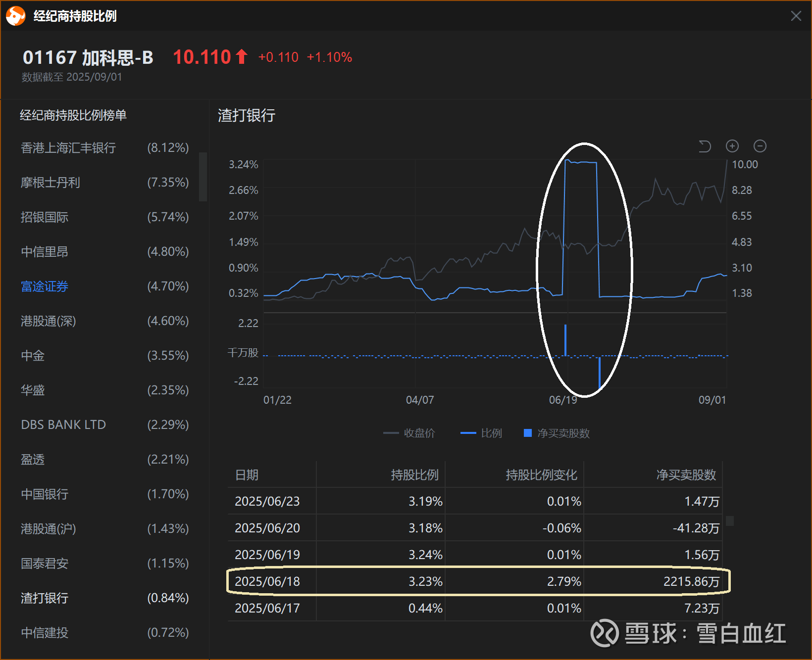Select broker 华盛
The height and width of the screenshot is (660, 812).
pyautogui.click(x=104, y=390)
